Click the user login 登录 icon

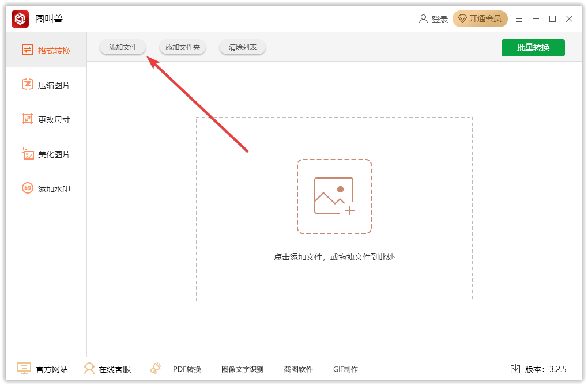point(424,18)
